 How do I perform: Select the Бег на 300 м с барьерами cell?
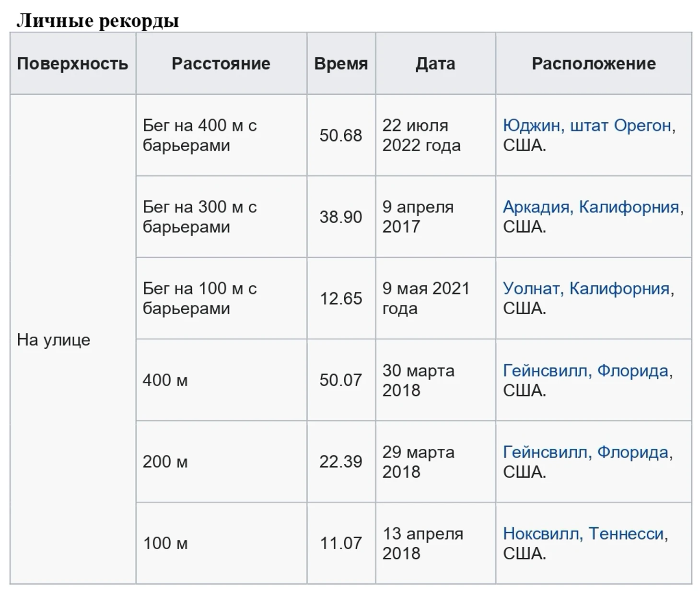pos(200,217)
